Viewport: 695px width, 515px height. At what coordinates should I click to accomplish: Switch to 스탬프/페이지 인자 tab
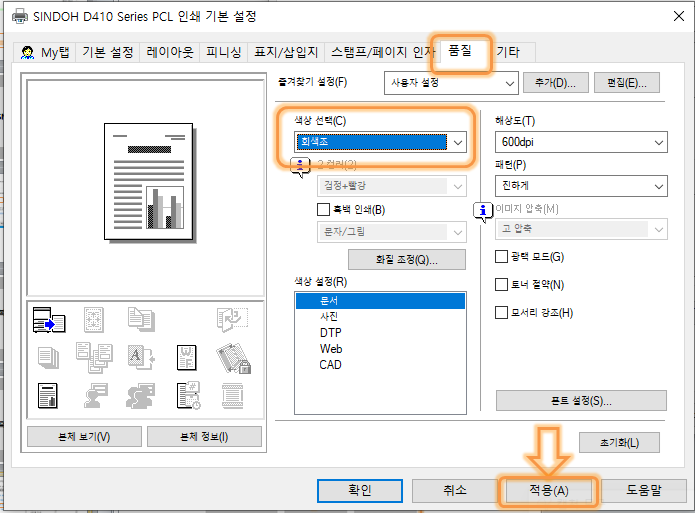pyautogui.click(x=383, y=52)
